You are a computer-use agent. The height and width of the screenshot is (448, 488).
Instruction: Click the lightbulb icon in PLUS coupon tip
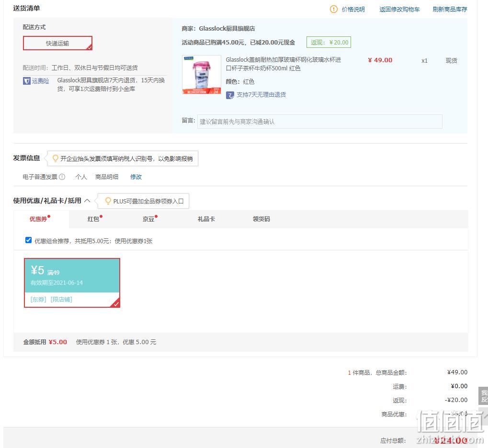[108, 201]
